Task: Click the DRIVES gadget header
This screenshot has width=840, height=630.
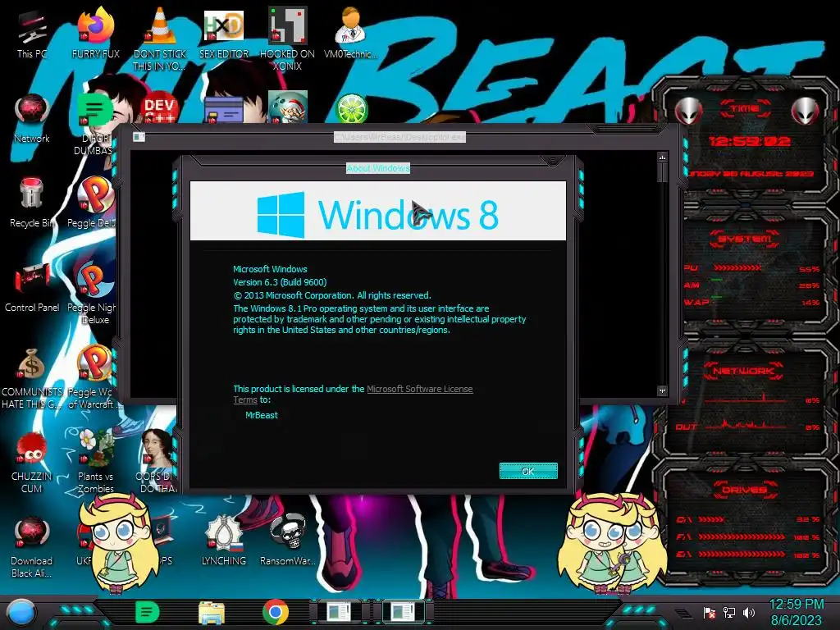Action: pyautogui.click(x=745, y=490)
